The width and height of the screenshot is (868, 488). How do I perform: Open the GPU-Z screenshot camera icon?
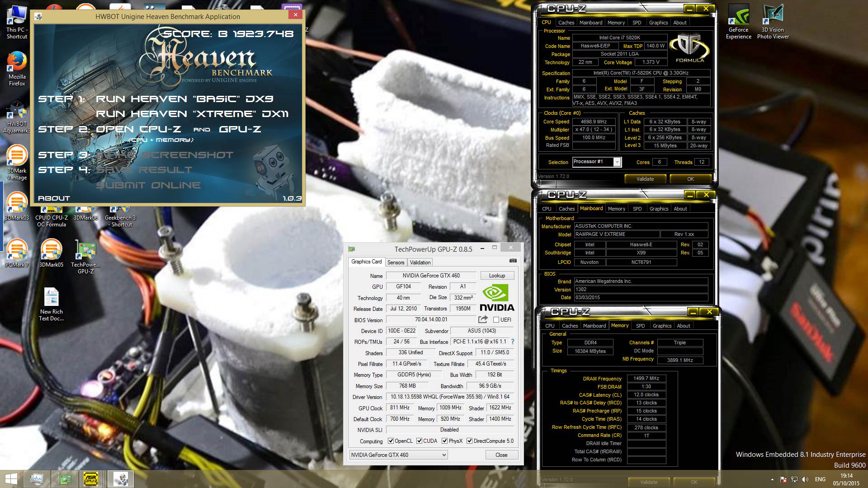click(513, 261)
